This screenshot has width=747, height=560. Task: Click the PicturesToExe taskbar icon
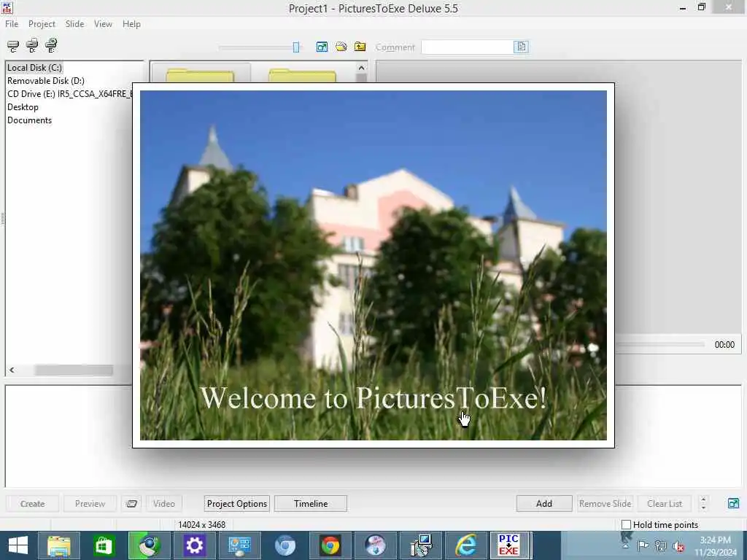coord(508,545)
